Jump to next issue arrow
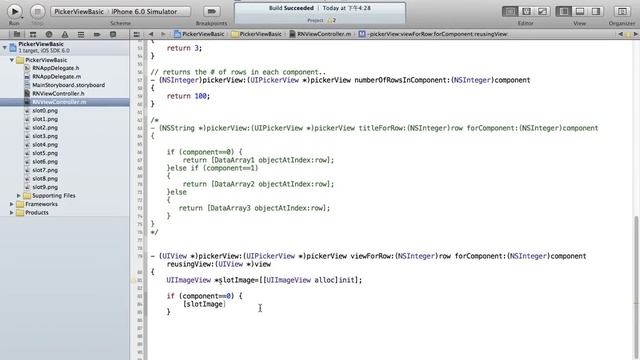This screenshot has height=360, width=640. click(x=635, y=34)
